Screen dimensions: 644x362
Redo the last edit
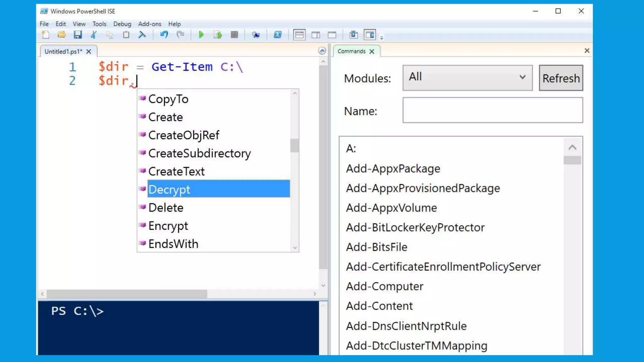[x=180, y=35]
